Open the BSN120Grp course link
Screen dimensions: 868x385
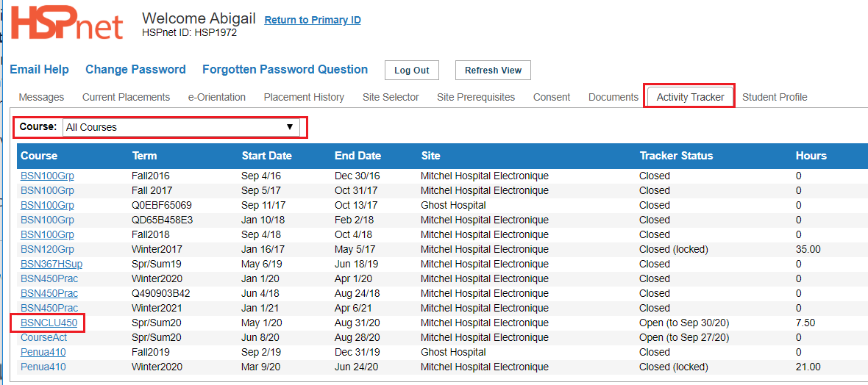[x=47, y=249]
